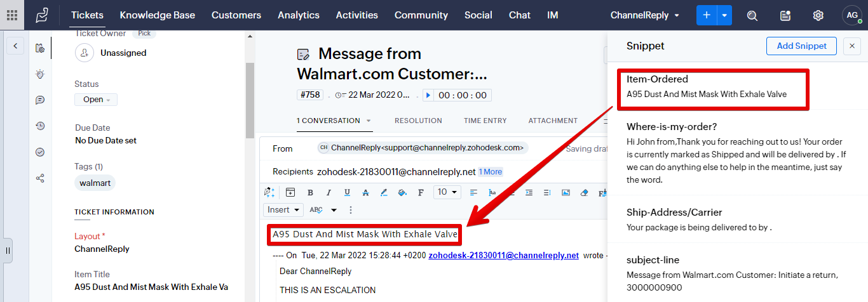868x302 pixels.
Task: Switch to the Customers tab
Action: click(x=236, y=15)
